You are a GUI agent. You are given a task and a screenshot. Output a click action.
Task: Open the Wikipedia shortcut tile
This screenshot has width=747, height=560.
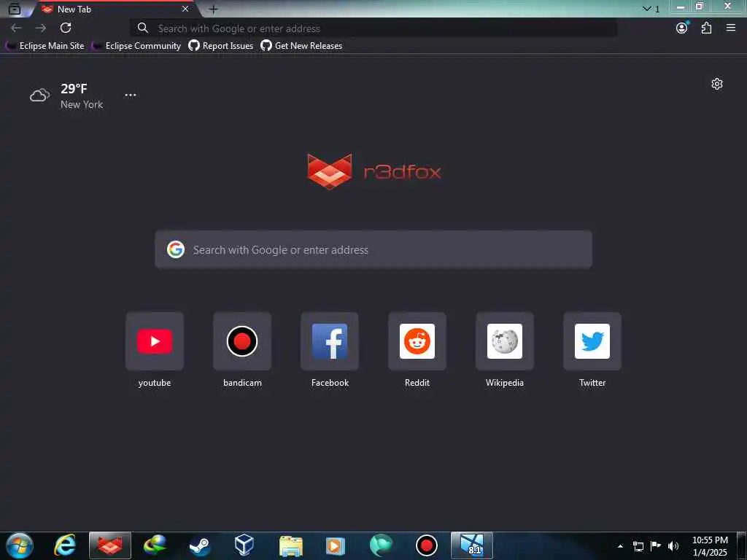tap(505, 341)
